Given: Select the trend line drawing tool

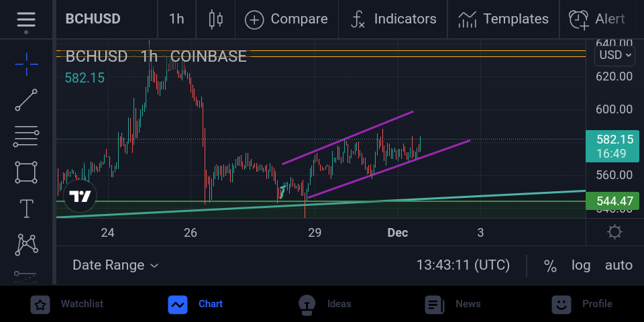Looking at the screenshot, I should coord(26,100).
